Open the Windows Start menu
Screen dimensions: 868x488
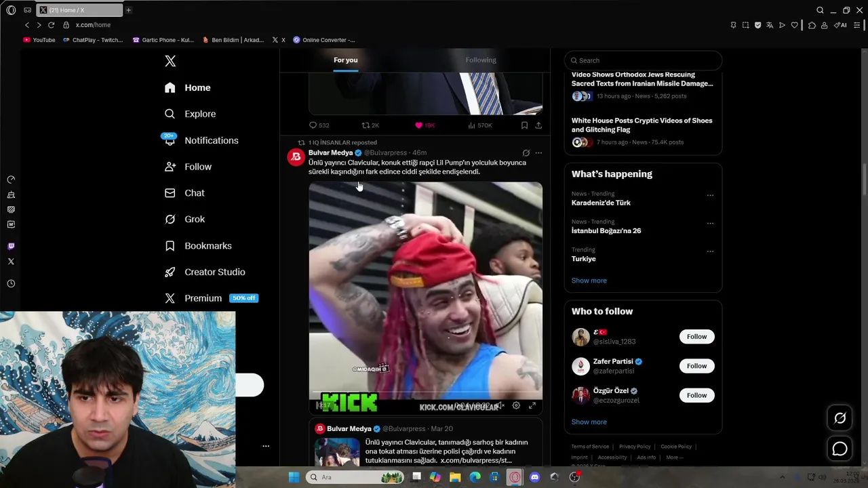[294, 477]
